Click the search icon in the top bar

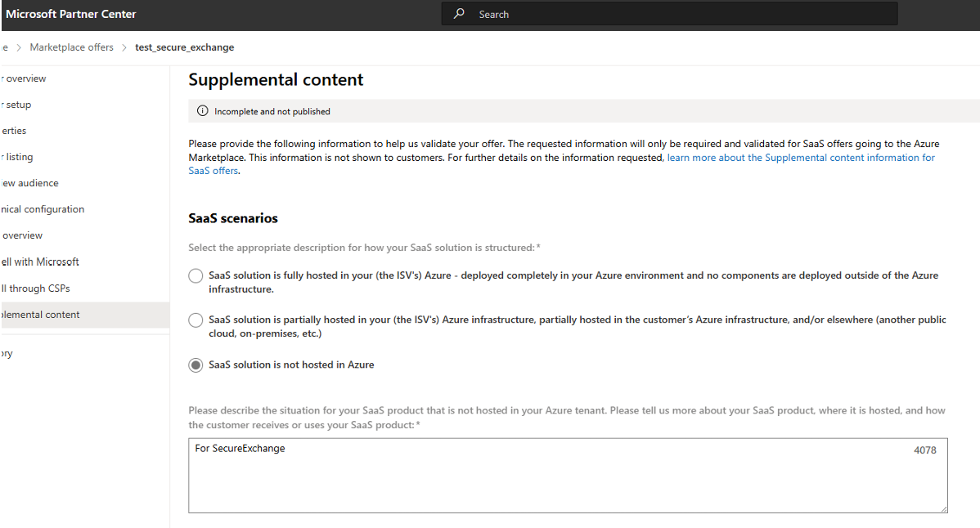pyautogui.click(x=459, y=13)
